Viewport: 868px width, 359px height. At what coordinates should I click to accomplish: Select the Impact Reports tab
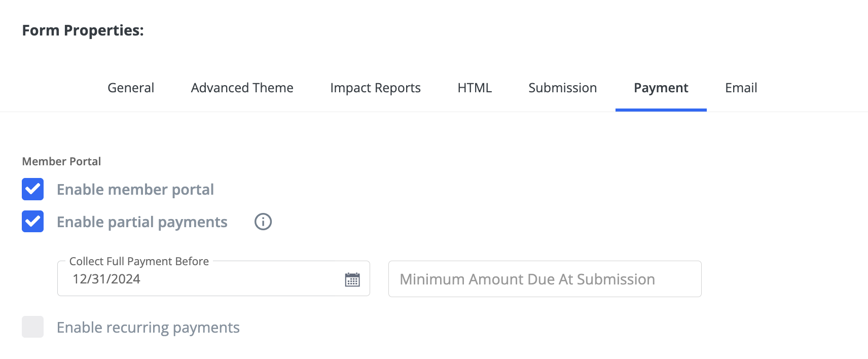[x=375, y=88]
